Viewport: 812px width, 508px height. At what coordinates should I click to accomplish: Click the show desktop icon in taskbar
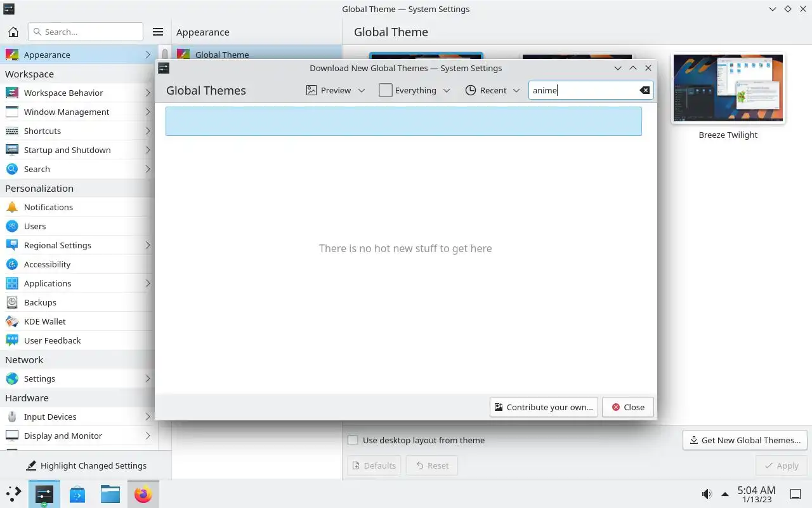point(795,494)
